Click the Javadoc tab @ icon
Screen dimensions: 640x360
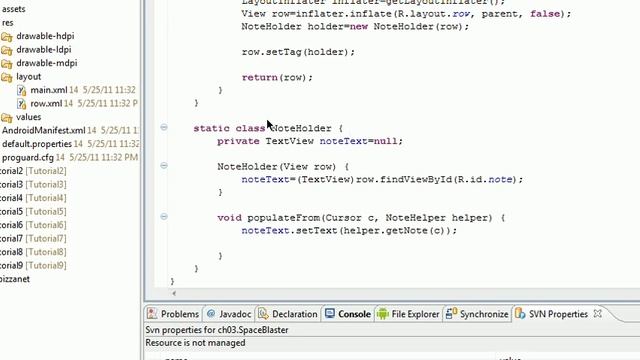coord(211,313)
